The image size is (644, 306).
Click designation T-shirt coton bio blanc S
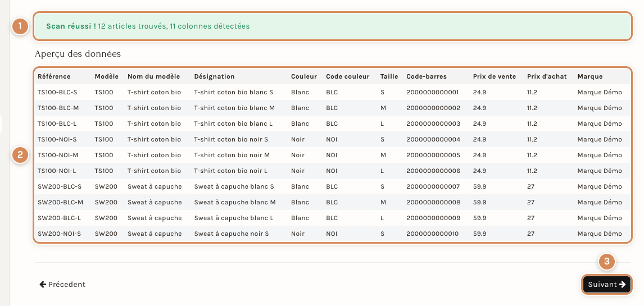pyautogui.click(x=233, y=92)
